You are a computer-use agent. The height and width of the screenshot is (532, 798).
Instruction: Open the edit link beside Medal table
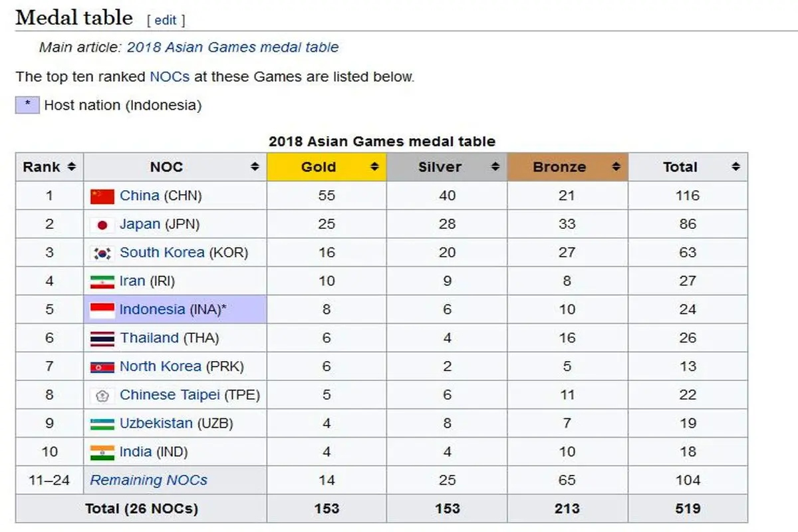(166, 20)
